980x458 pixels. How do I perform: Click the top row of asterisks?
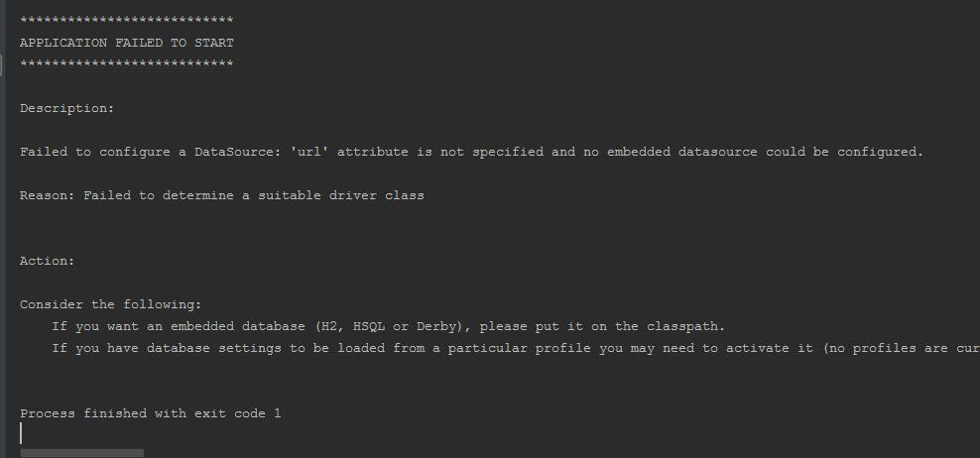[127, 21]
